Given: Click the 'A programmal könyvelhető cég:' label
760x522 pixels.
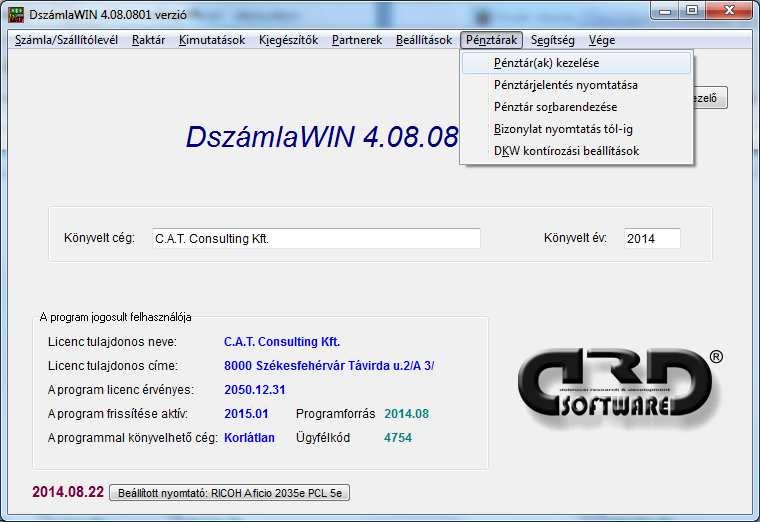Looking at the screenshot, I should [133, 438].
